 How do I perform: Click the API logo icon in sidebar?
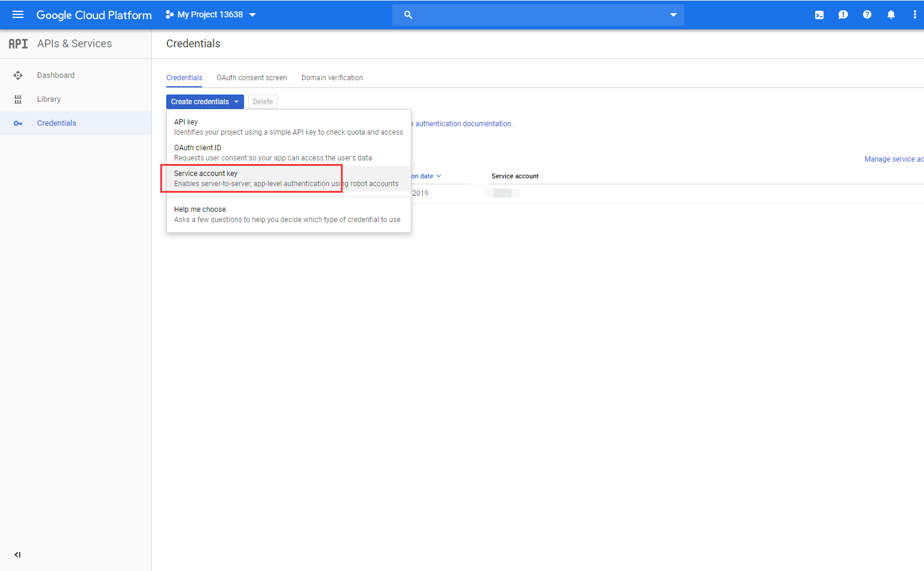(18, 44)
